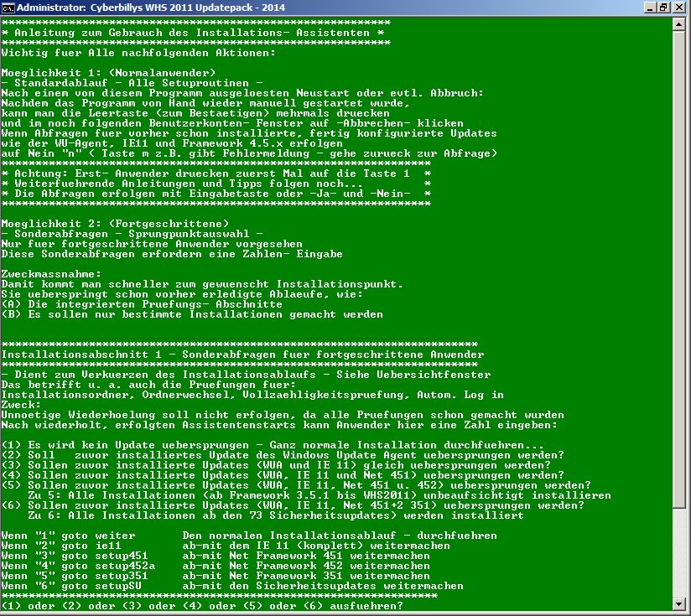Click the 'Zweckmassnahme:' line
691x616 pixels.
pos(52,274)
